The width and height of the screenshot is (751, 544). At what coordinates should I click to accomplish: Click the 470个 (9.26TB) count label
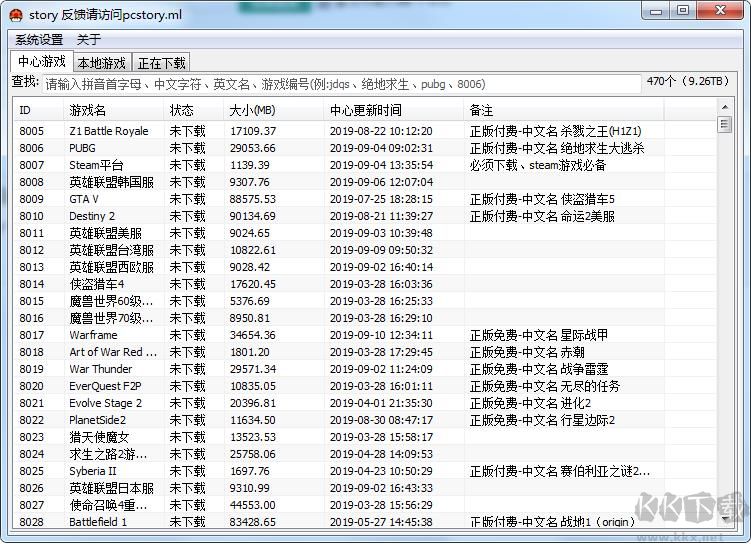pyautogui.click(x=688, y=81)
